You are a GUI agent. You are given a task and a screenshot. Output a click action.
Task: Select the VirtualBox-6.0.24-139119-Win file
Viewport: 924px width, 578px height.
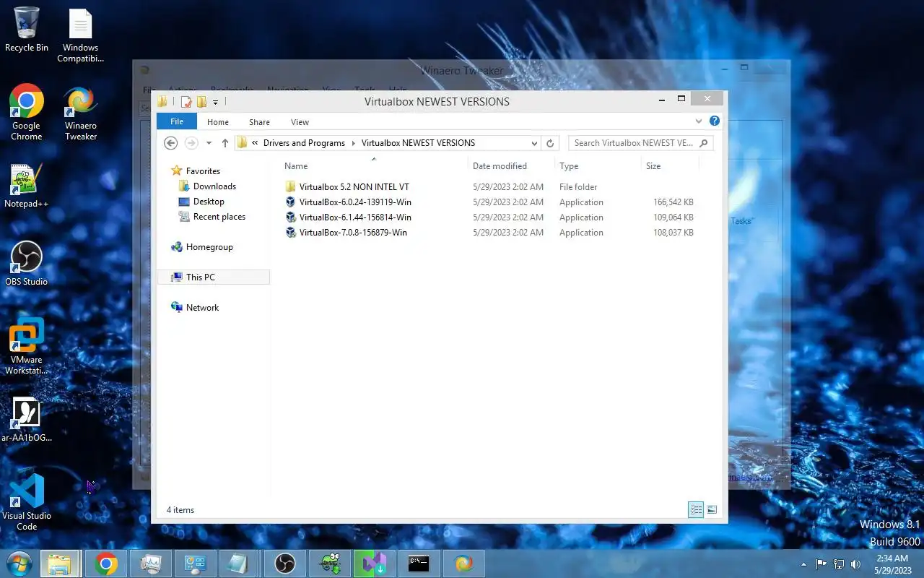tap(355, 202)
